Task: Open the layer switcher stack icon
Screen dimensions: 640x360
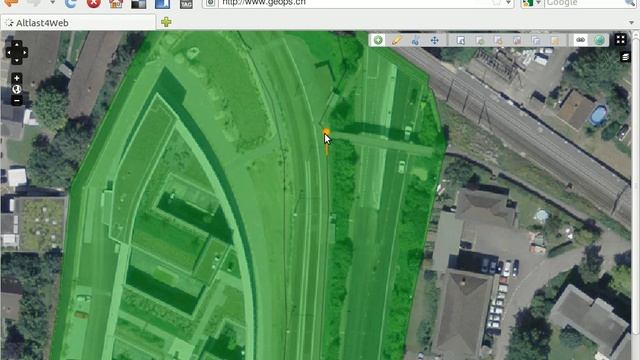Action: [x=625, y=57]
